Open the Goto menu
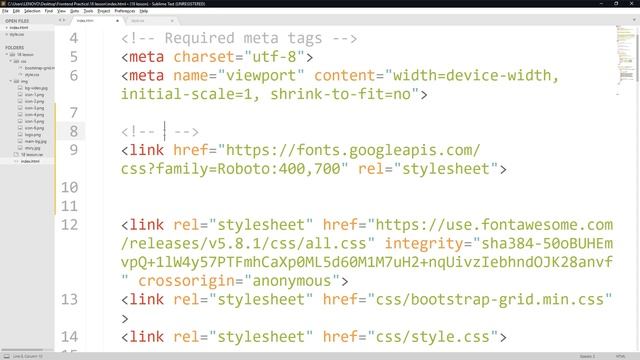Viewport: 640px width, 360px height. click(74, 11)
